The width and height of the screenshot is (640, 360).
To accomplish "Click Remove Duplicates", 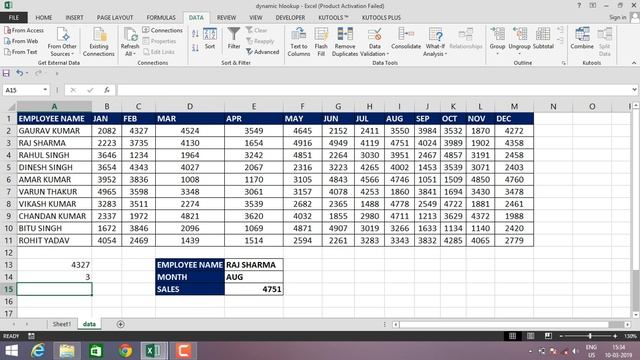I will pyautogui.click(x=345, y=42).
